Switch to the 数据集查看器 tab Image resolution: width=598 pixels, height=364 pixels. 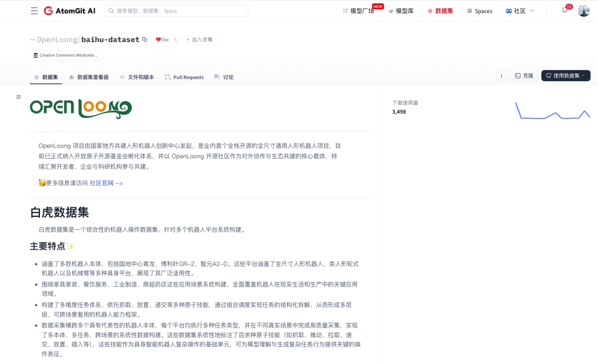click(x=89, y=77)
